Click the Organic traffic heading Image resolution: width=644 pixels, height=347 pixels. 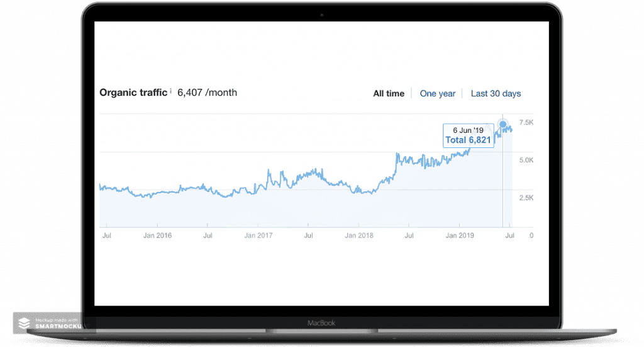pos(133,93)
